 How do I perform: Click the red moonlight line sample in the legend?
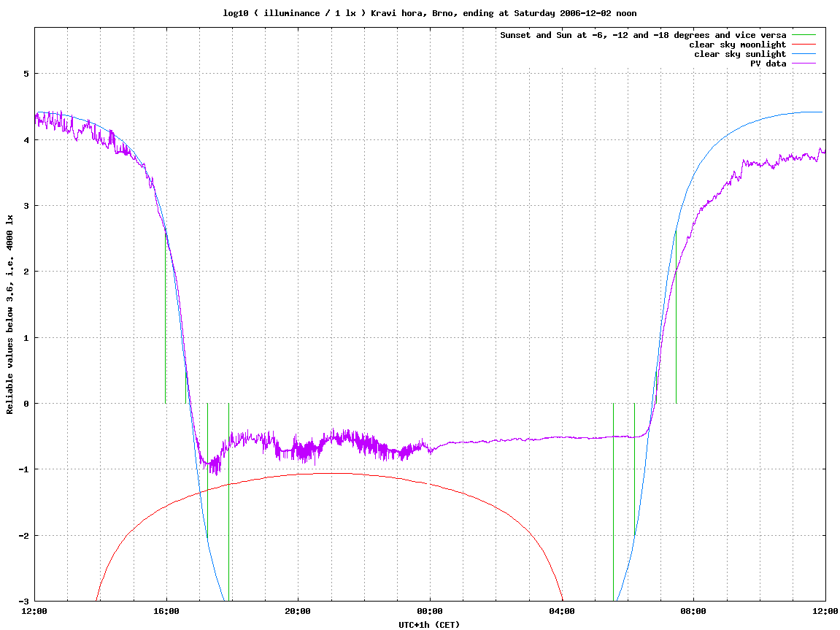click(804, 45)
